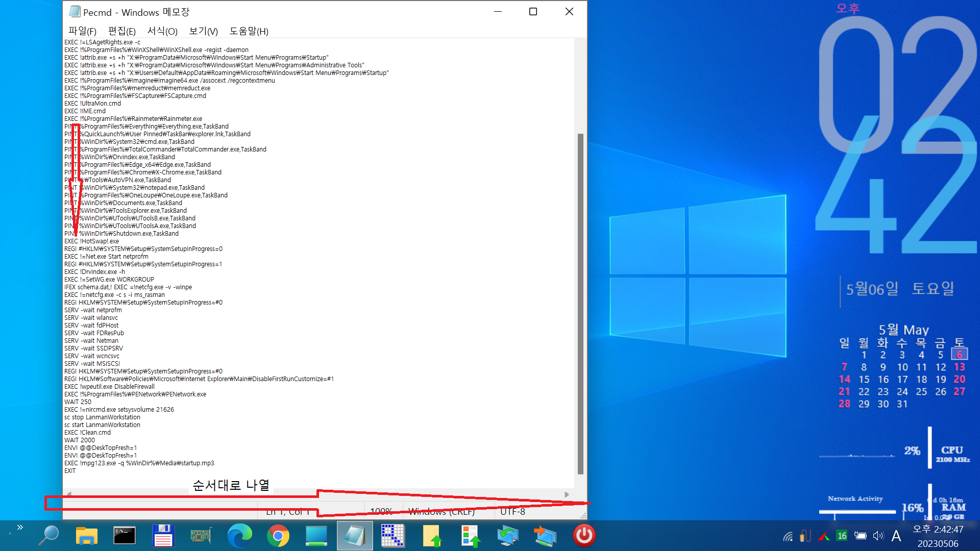Open the two-monitors green arrows icon

click(508, 535)
